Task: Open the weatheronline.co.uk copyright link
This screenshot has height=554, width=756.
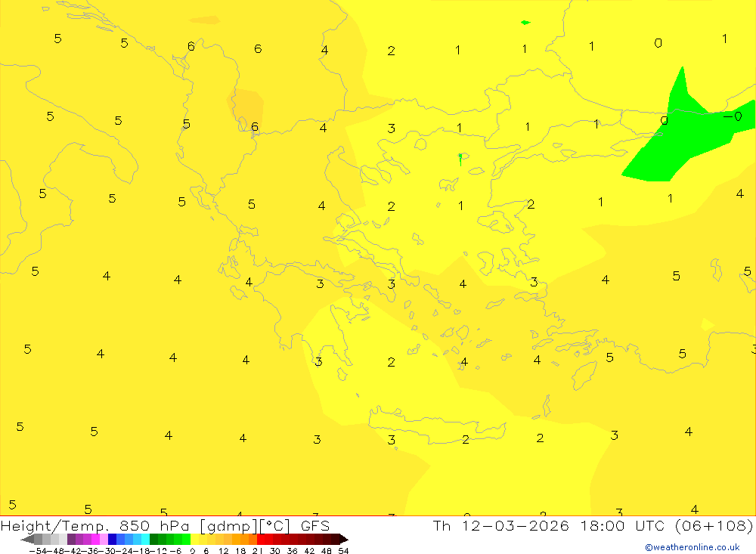Action: coord(692,547)
